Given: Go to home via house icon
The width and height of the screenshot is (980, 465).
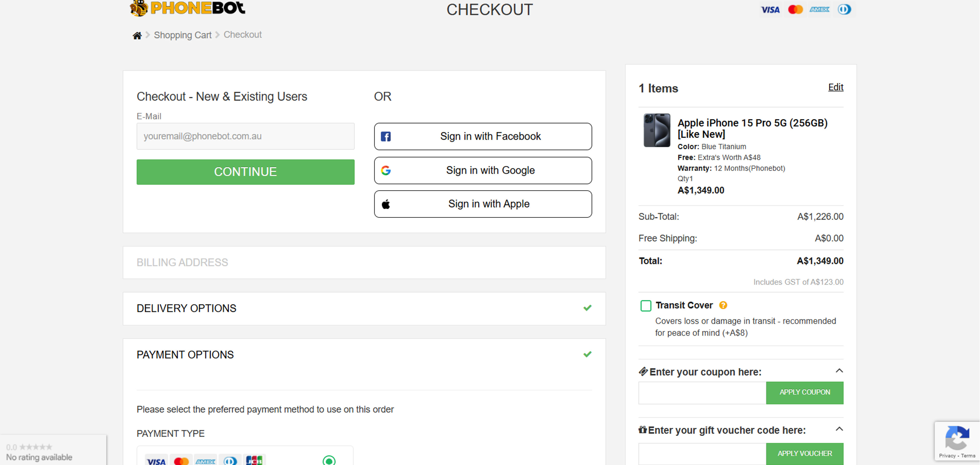Looking at the screenshot, I should point(137,35).
